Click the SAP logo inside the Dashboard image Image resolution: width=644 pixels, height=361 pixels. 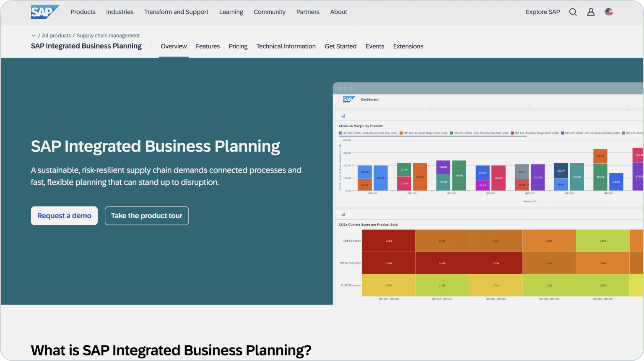pos(348,99)
